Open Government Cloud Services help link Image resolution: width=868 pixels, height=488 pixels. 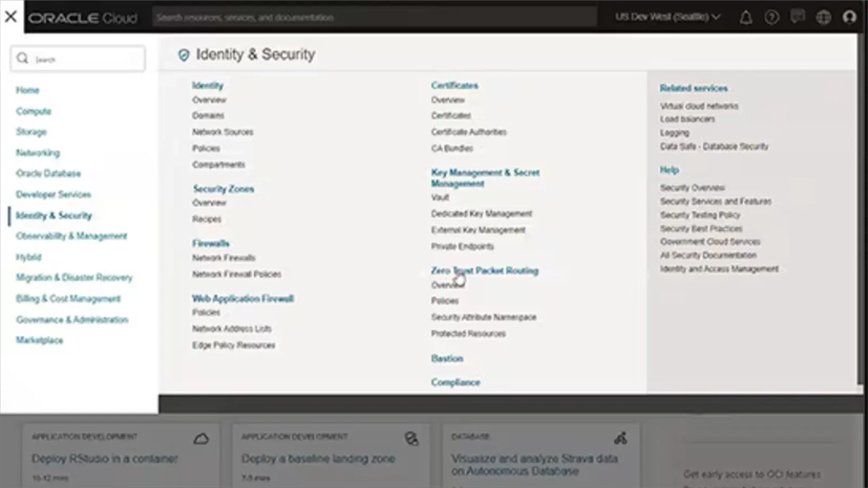(x=709, y=242)
